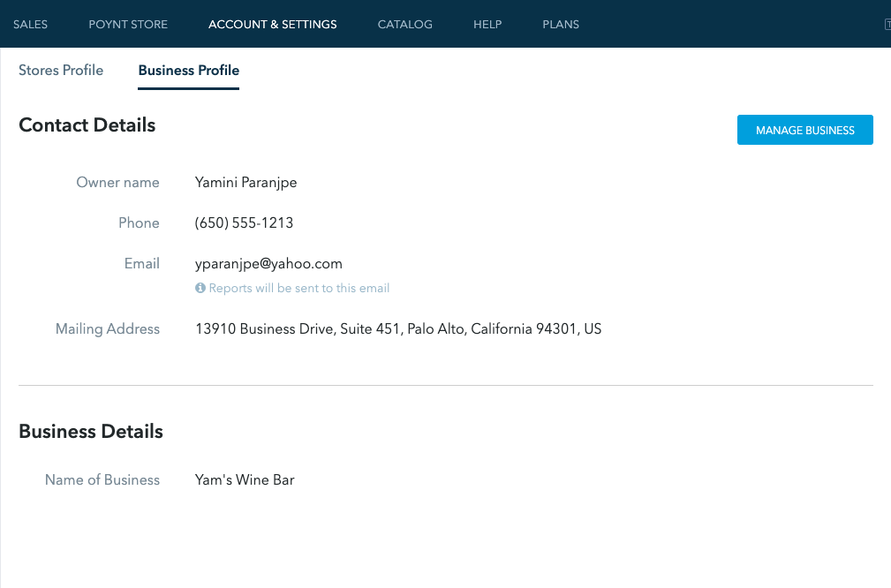
Task: Select phone number (650) 555-1213
Action: point(244,222)
